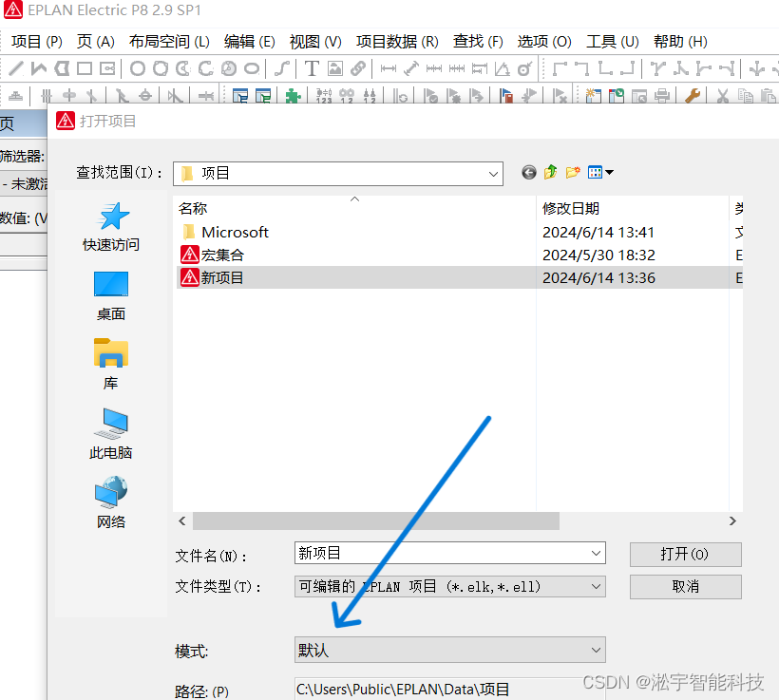Click the scroll left arrow in file list

click(x=182, y=521)
